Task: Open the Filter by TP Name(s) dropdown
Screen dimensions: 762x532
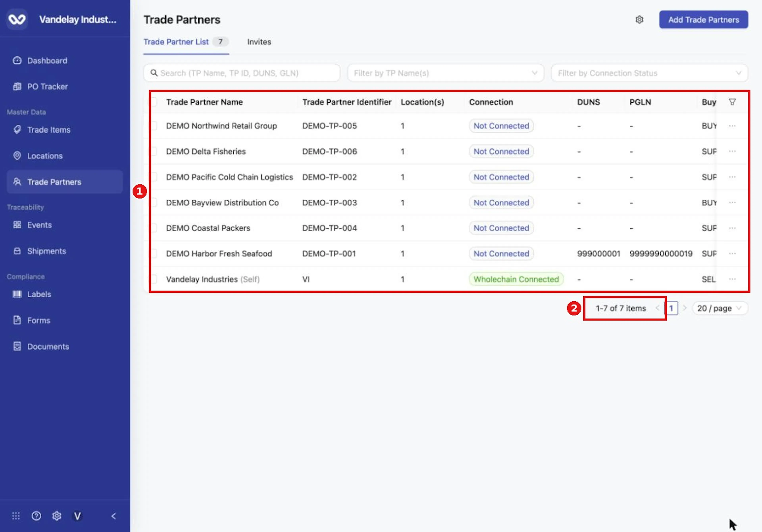Action: pos(445,73)
